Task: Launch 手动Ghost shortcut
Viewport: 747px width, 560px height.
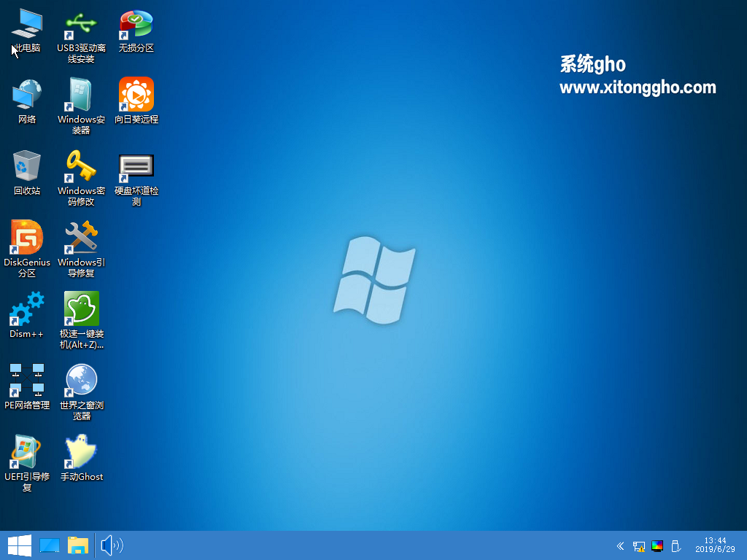Action: pyautogui.click(x=82, y=458)
